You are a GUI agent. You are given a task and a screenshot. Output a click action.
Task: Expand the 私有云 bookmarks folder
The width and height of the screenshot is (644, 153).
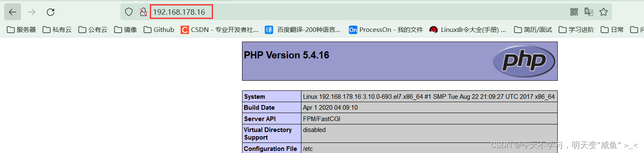57,29
